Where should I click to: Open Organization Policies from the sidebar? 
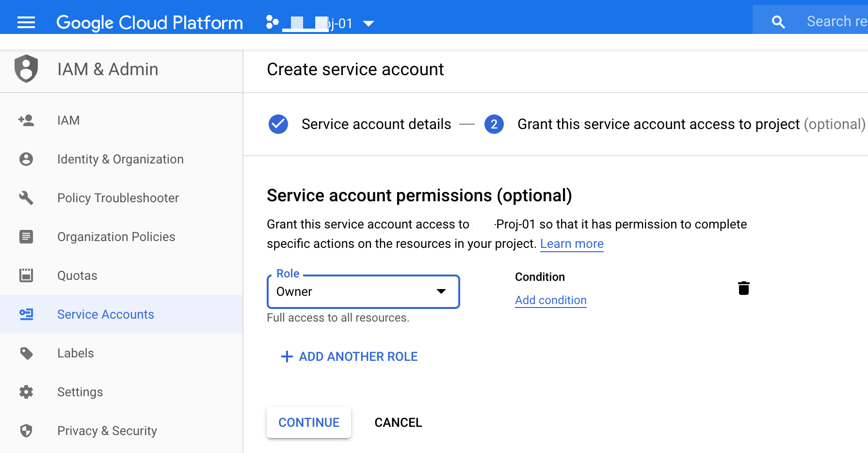(26, 237)
